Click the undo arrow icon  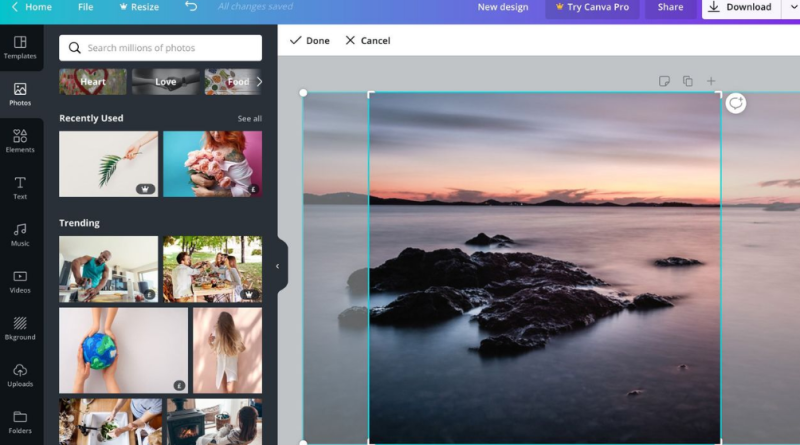coord(191,7)
